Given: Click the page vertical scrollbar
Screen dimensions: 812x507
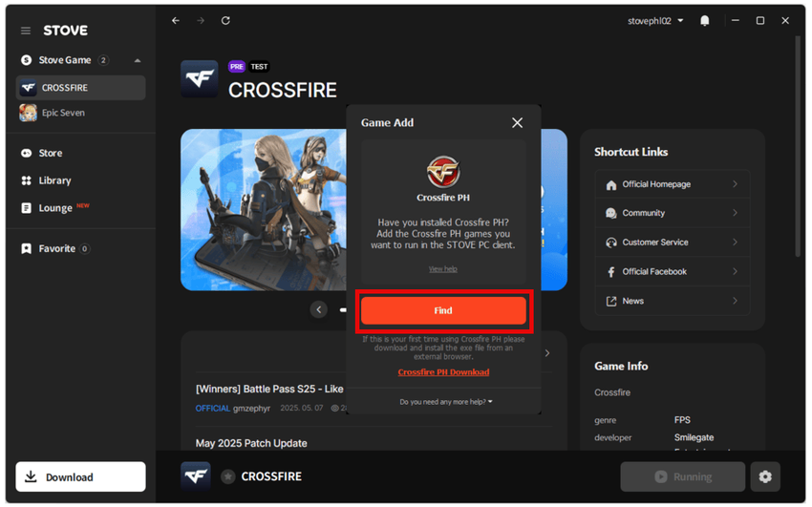Looking at the screenshot, I should 798,145.
